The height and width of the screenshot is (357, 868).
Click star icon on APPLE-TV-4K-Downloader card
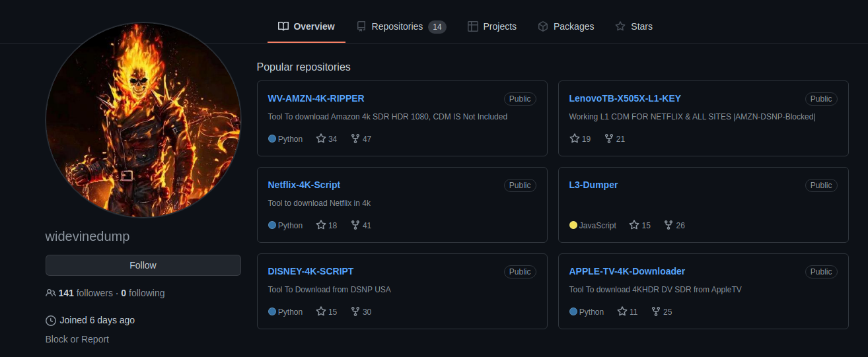click(x=622, y=311)
